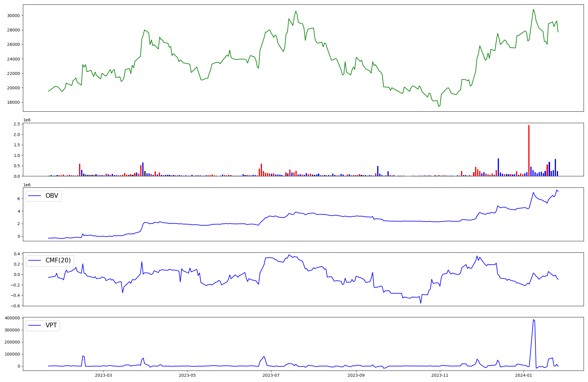Click the 2023-07 x-axis date label
Viewport: 588px width, 382px height.
tap(271, 375)
